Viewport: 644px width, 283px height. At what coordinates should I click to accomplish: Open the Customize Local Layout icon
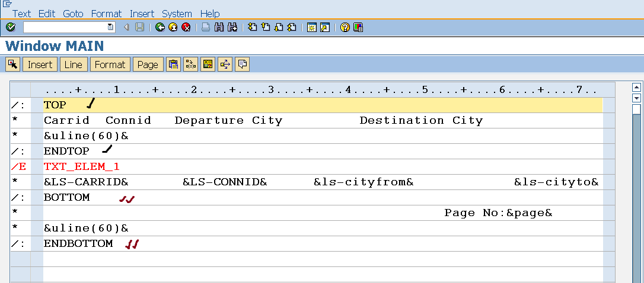358,27
